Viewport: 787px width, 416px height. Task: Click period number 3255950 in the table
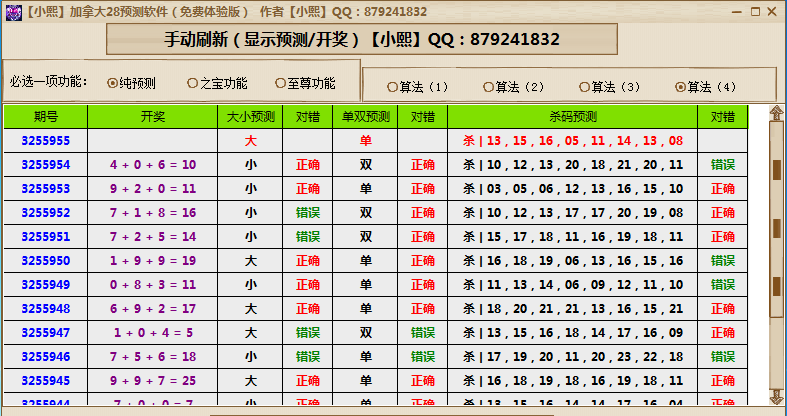(45, 261)
